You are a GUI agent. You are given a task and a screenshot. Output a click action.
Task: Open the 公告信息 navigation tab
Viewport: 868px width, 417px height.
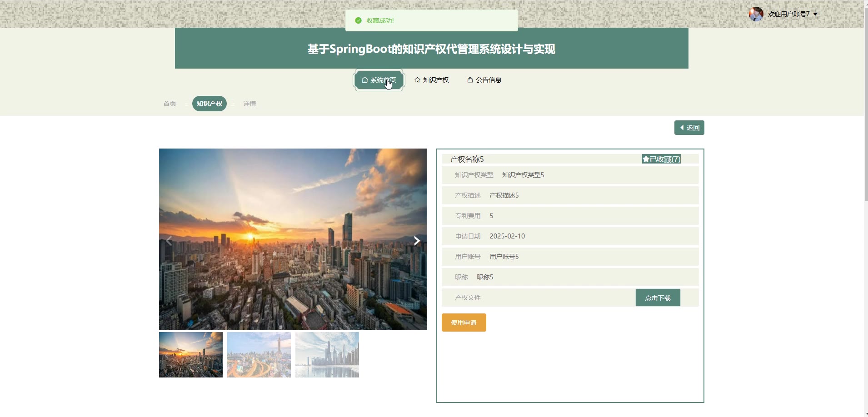484,80
